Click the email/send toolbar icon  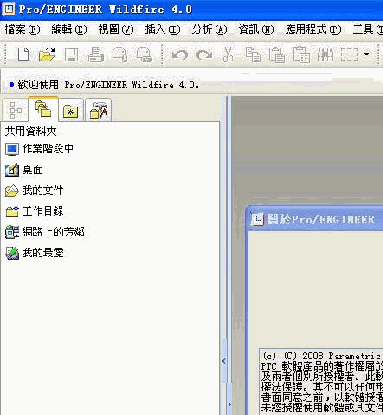coord(120,55)
